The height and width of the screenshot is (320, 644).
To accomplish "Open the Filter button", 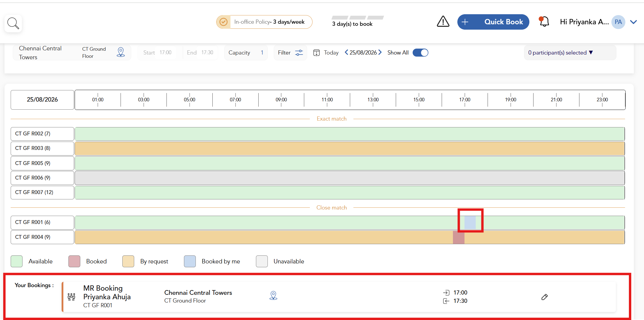I will coord(290,53).
